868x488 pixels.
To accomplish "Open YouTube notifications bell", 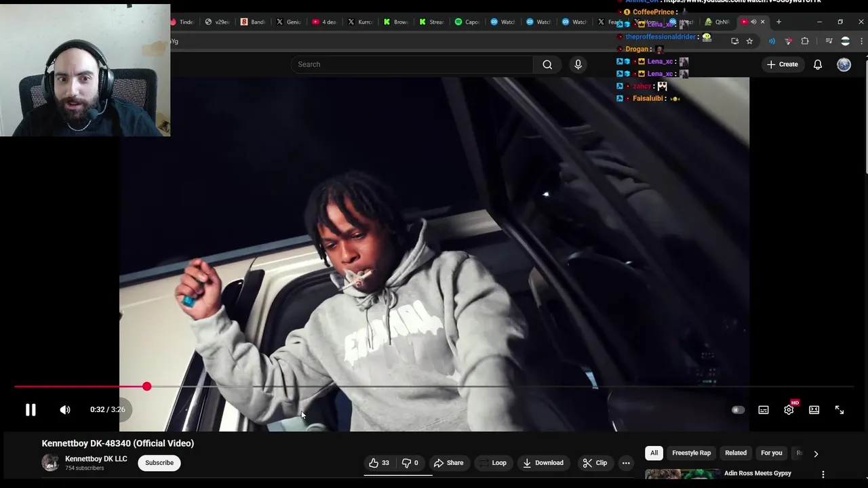I will pos(818,64).
